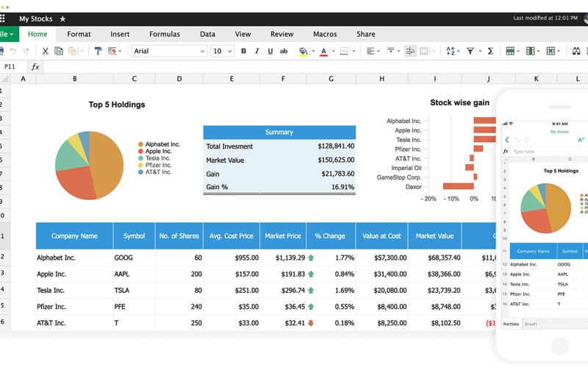Open the Share menu tab

[x=366, y=34]
